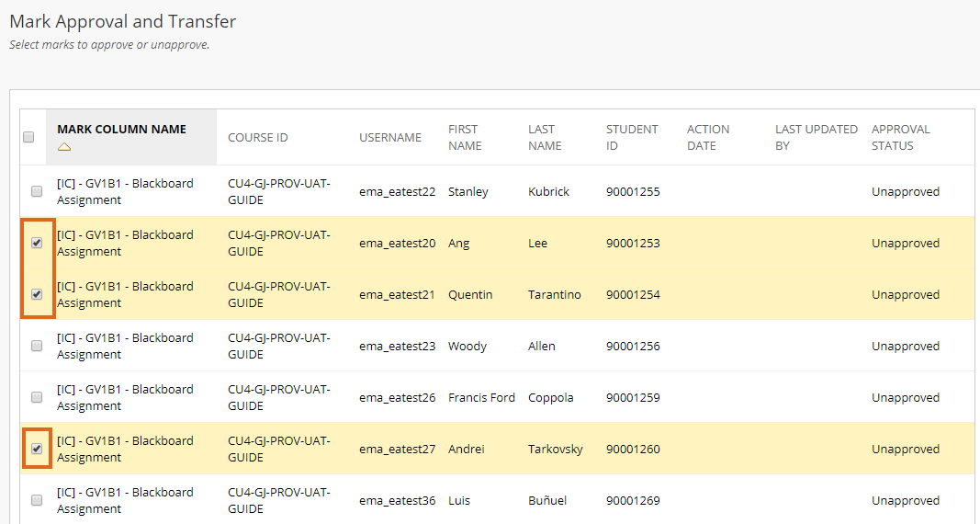Screen dimensions: 980x524
Task: Click the Approval Status column header
Action: tap(901, 138)
